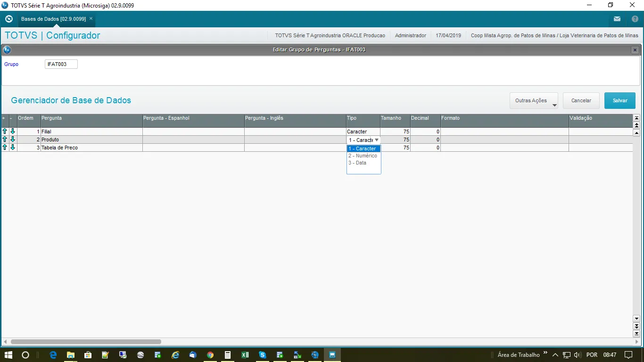Click the Filial cell in the Pergunta column
The width and height of the screenshot is (644, 362).
pyautogui.click(x=91, y=132)
